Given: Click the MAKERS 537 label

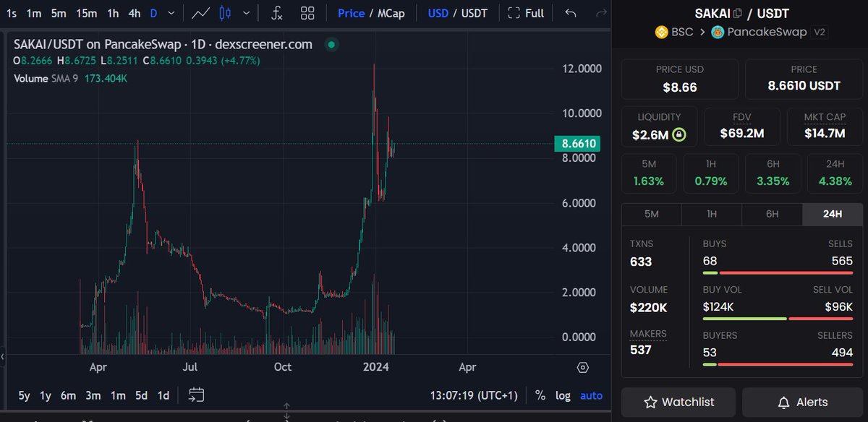Looking at the screenshot, I should [x=648, y=343].
